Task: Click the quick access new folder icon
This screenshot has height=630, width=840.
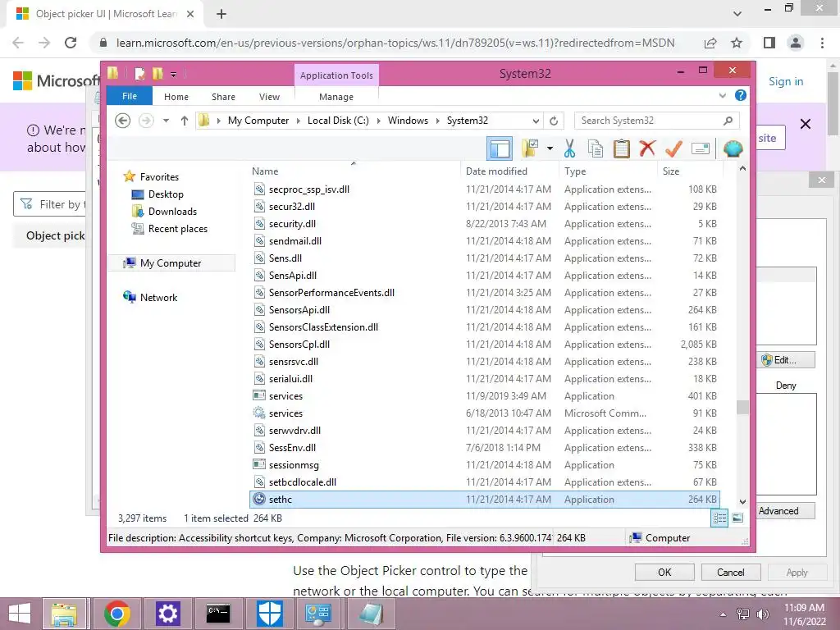Action: 157,73
